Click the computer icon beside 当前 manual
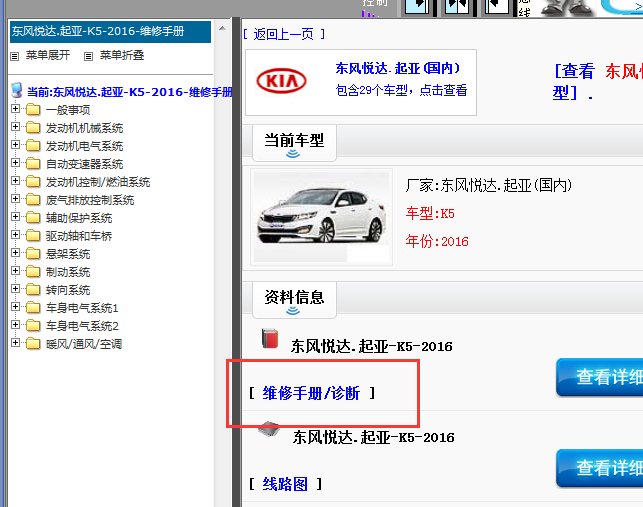The image size is (643, 507). (x=17, y=91)
